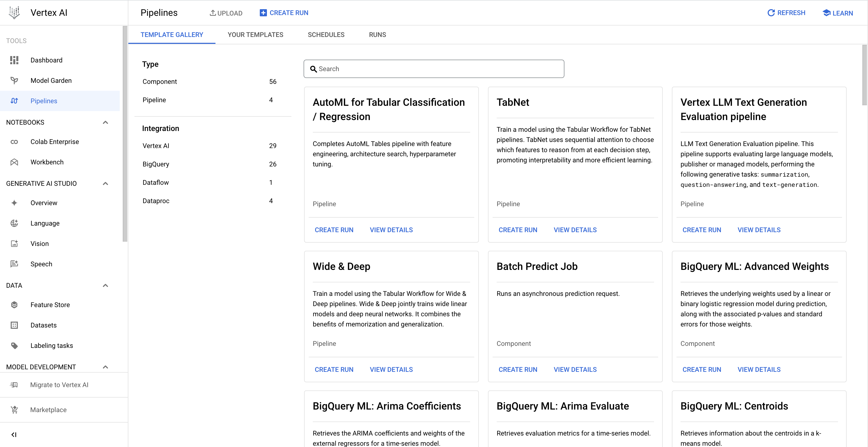
Task: Click the Datasets icon
Action: click(14, 325)
